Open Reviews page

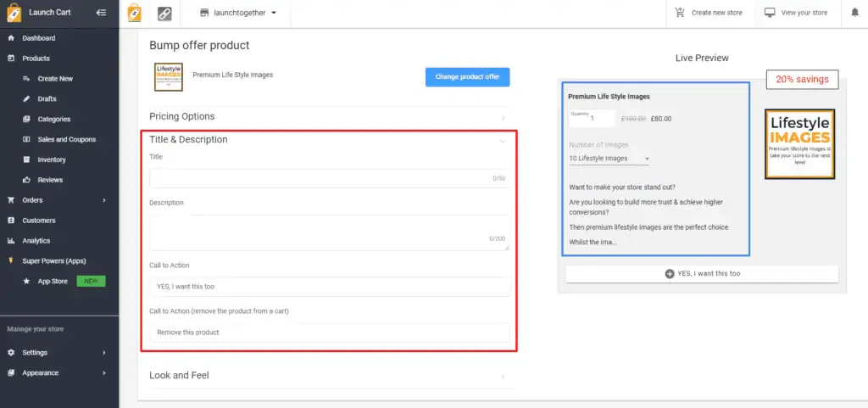(x=50, y=180)
